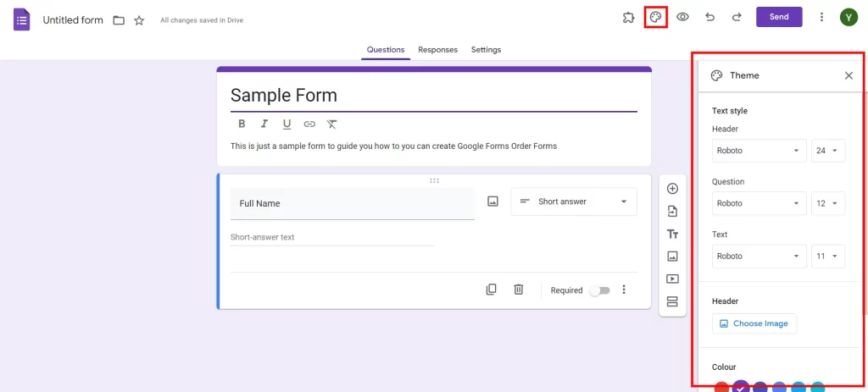868x392 pixels.
Task: Add an image to Full Name question
Action: pyautogui.click(x=492, y=202)
